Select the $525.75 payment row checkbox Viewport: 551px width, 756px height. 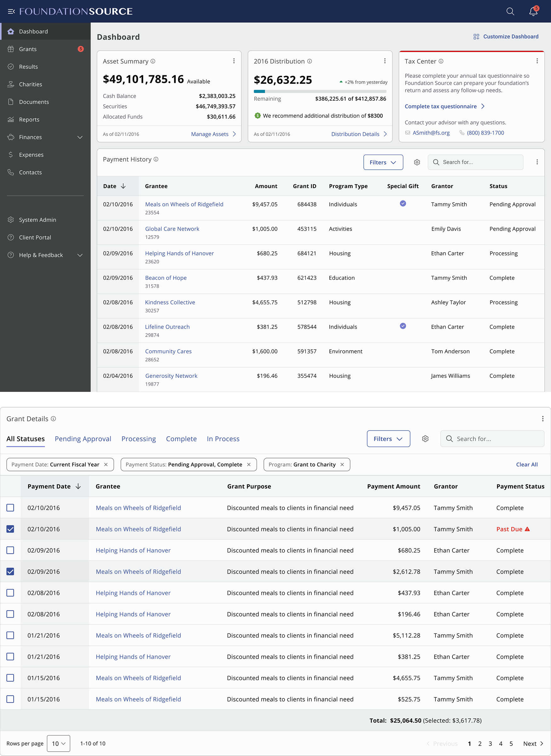click(10, 699)
